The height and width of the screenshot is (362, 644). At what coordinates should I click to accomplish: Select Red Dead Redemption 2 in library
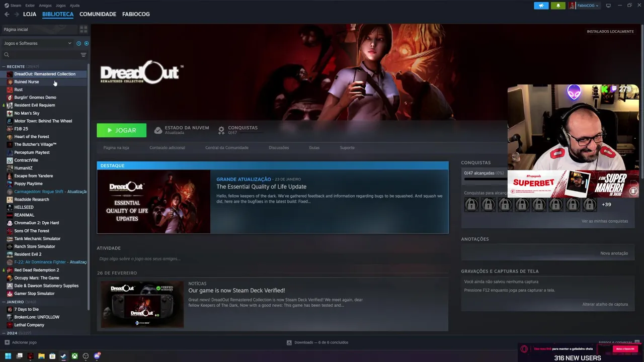click(36, 270)
